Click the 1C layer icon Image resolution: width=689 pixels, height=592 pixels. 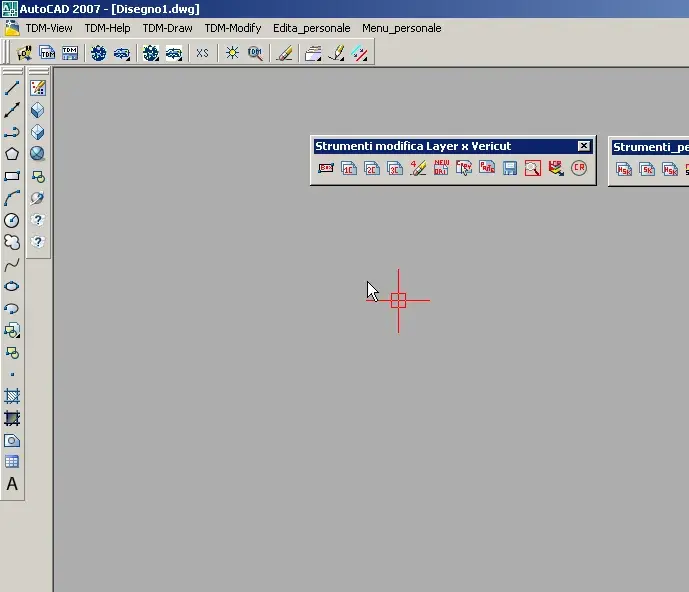pos(349,168)
